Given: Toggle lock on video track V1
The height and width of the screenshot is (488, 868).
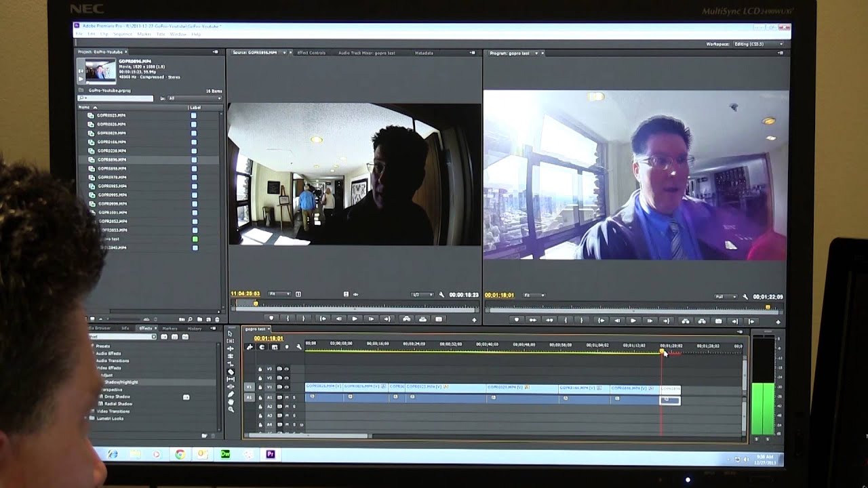Looking at the screenshot, I should click(260, 387).
